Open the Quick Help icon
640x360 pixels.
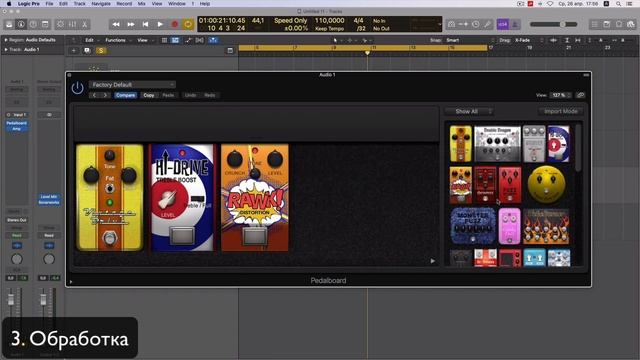(x=33, y=24)
